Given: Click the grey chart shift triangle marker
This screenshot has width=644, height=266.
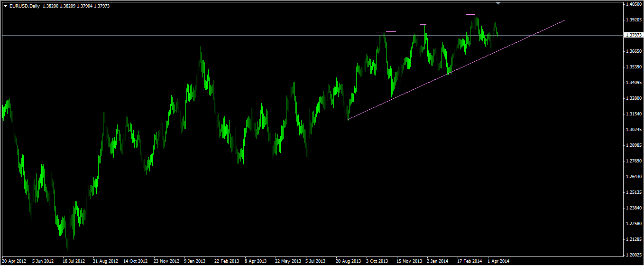Looking at the screenshot, I should [498, 3].
